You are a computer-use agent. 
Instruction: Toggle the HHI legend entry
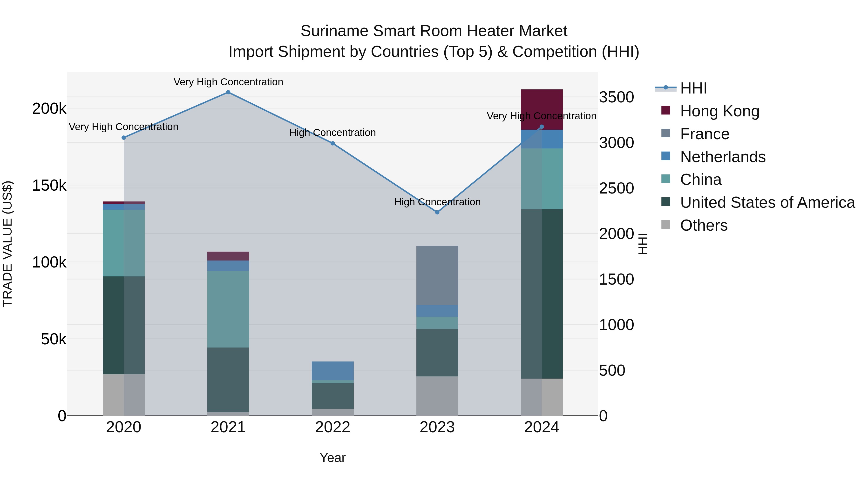pos(681,88)
